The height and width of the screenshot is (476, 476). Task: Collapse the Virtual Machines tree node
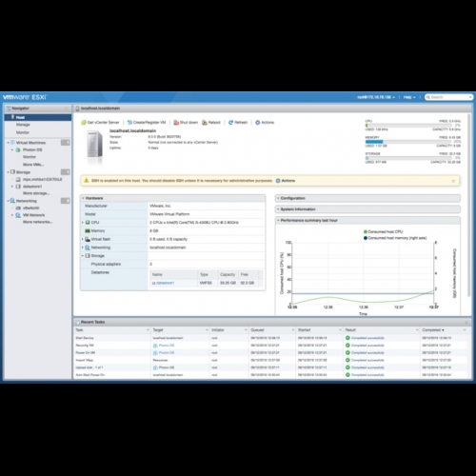coord(8,143)
